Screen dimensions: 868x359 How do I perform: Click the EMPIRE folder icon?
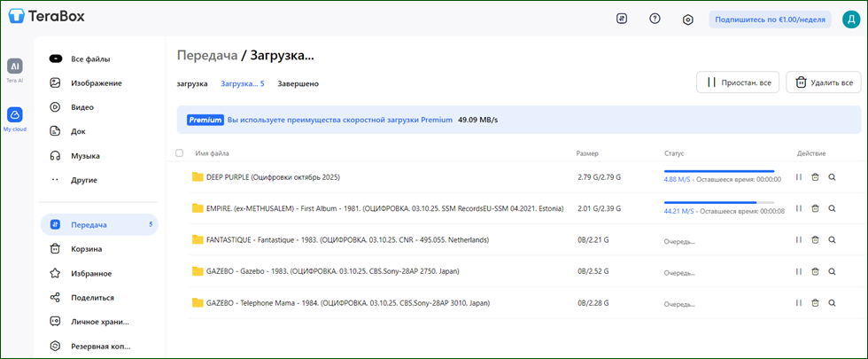click(x=198, y=208)
